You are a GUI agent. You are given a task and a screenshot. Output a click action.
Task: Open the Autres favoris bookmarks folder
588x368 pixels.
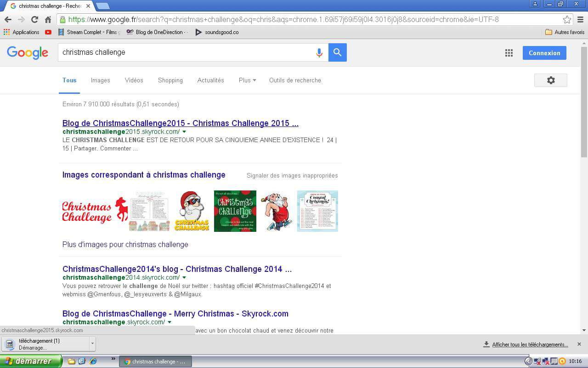tap(565, 32)
